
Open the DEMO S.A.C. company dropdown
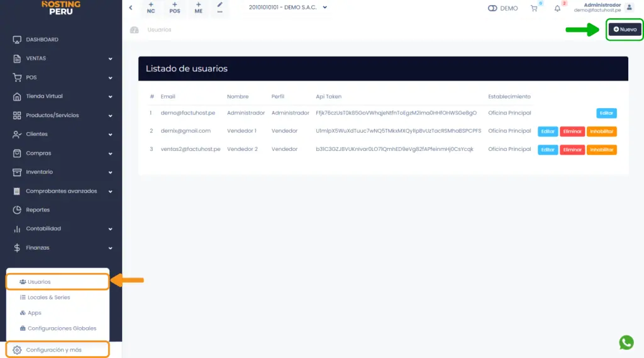coord(288,8)
